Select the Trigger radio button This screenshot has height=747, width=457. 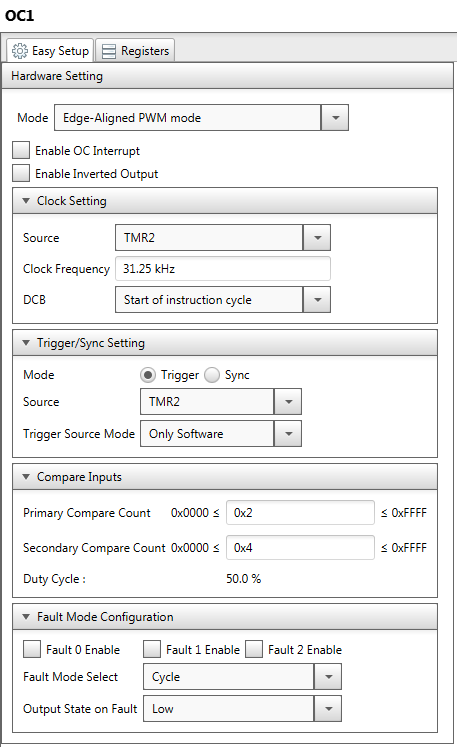(x=148, y=375)
